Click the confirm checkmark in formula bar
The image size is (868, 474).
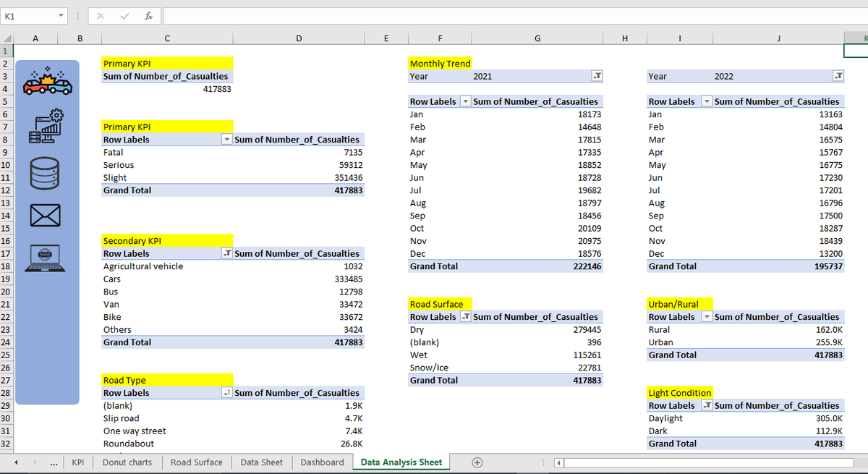click(123, 15)
